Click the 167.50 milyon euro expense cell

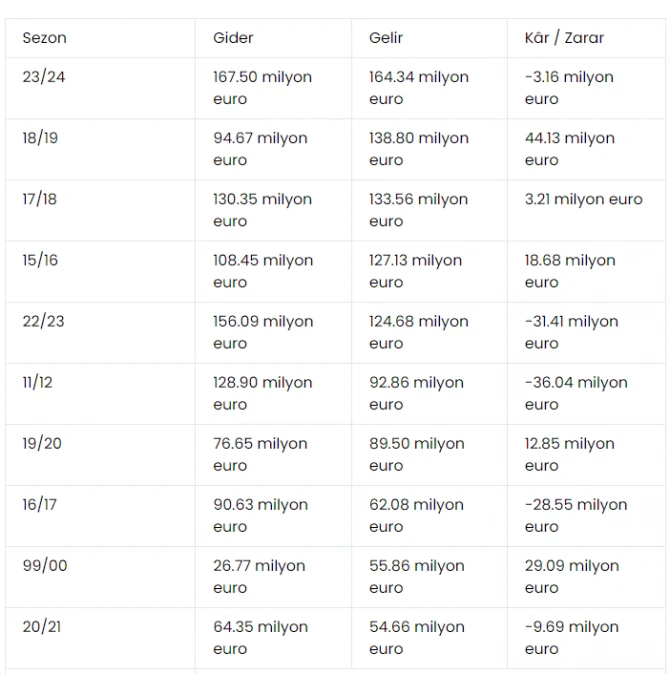point(273,88)
